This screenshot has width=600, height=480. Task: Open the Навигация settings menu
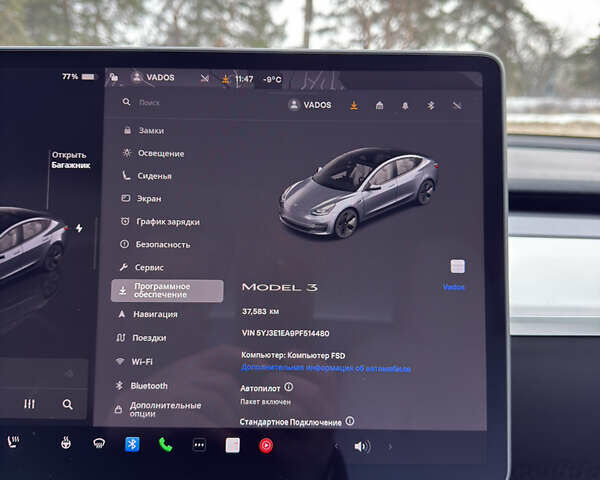click(x=155, y=314)
